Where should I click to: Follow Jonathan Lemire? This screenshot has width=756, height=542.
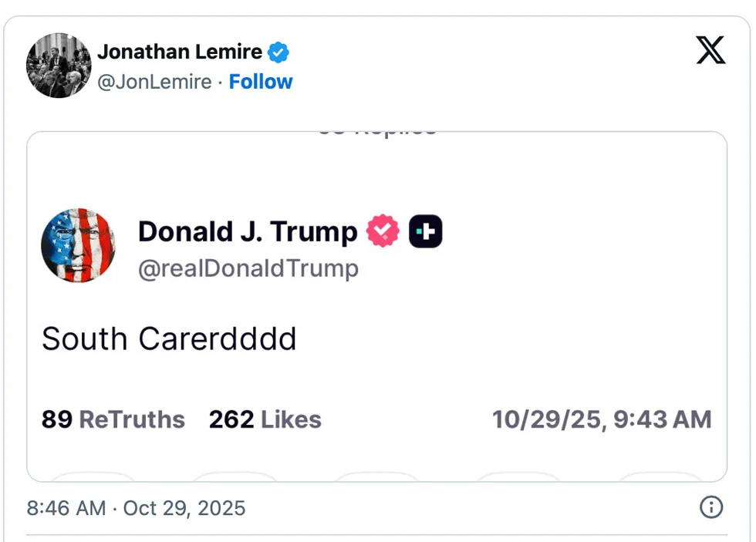261,81
